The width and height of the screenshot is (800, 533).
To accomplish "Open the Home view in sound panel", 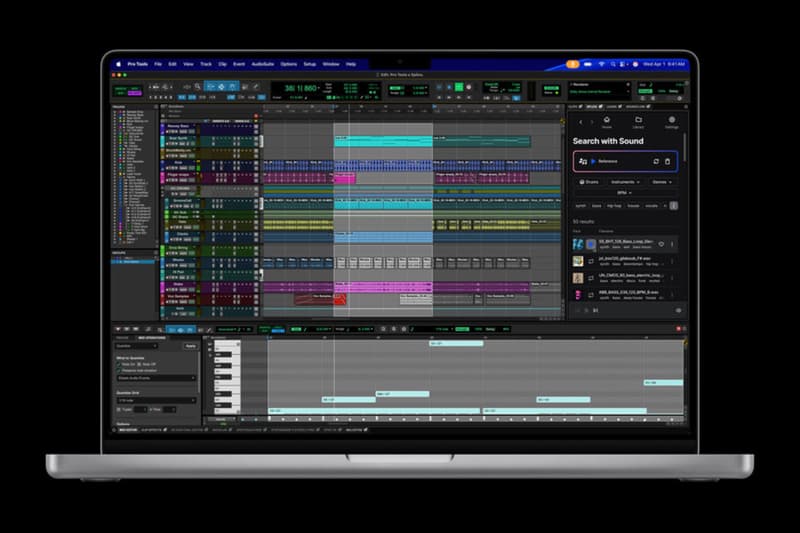I will [x=607, y=121].
